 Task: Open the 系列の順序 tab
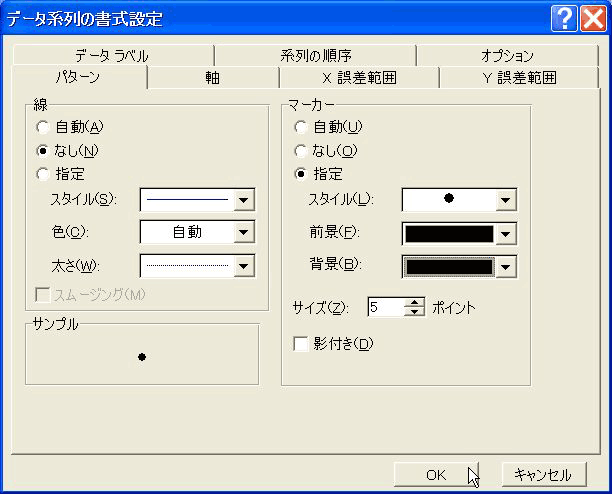pos(315,56)
